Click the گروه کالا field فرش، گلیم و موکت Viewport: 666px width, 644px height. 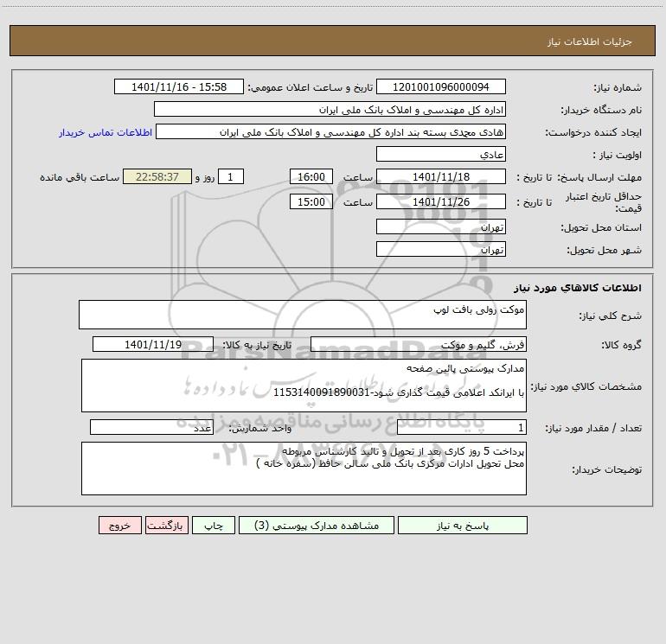click(x=419, y=344)
